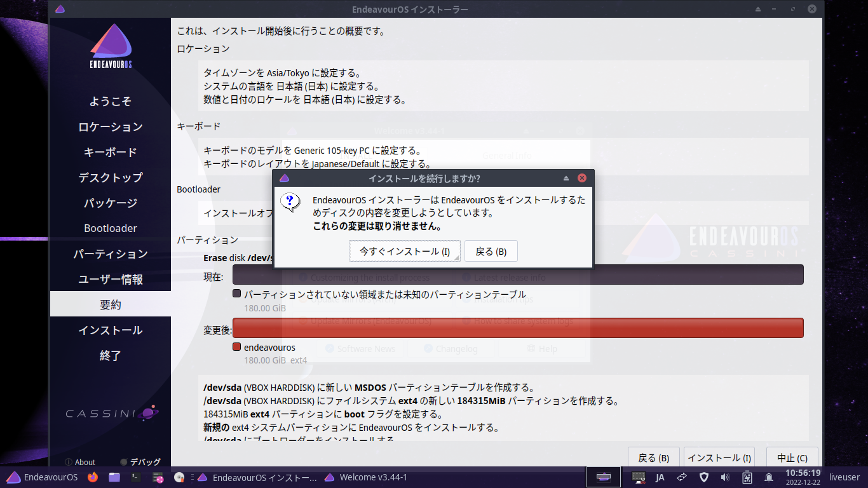The height and width of the screenshot is (488, 868).
Task: Close the EndeavourOS installer window
Action: pyautogui.click(x=811, y=10)
